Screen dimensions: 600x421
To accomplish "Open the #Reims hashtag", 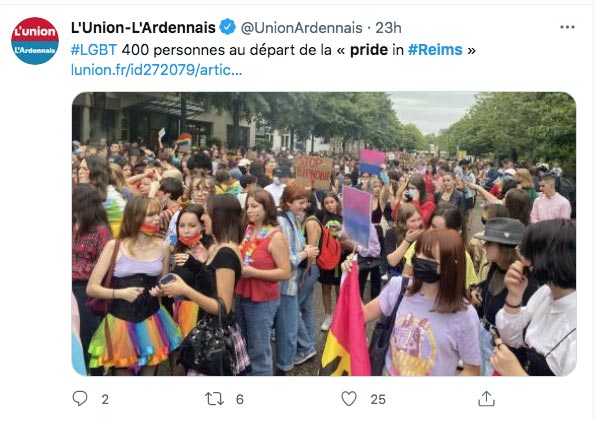I will pos(435,50).
